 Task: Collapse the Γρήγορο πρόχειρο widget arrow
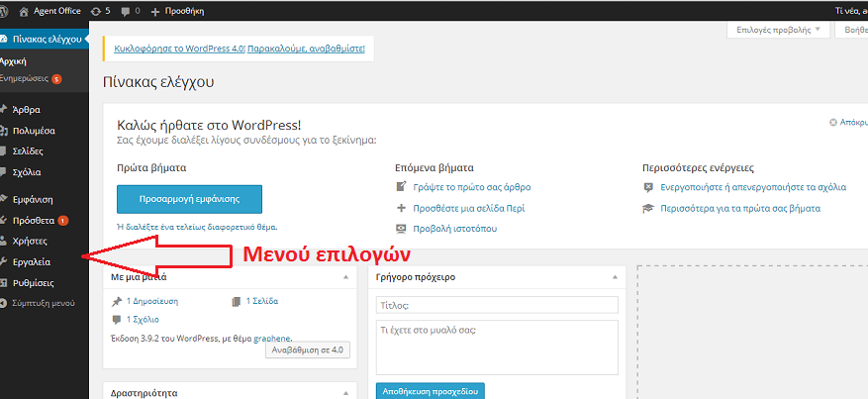click(x=615, y=277)
